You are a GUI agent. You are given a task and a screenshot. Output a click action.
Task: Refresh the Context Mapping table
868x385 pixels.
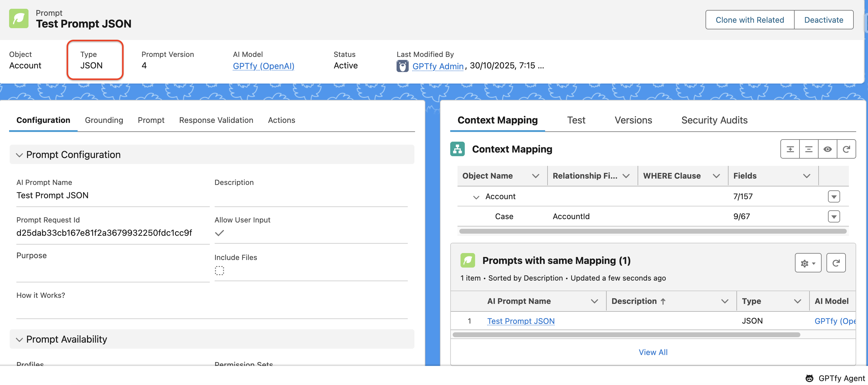pyautogui.click(x=846, y=149)
